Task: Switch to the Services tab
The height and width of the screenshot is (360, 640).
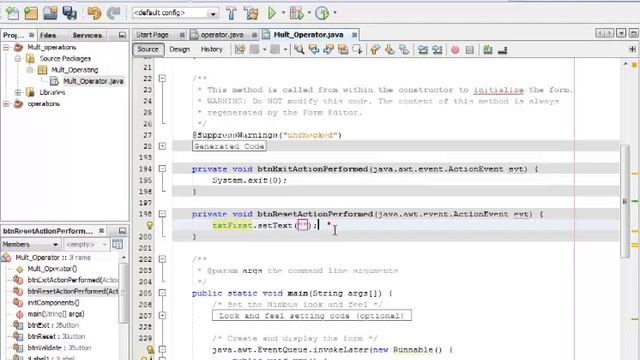Action: pos(87,36)
